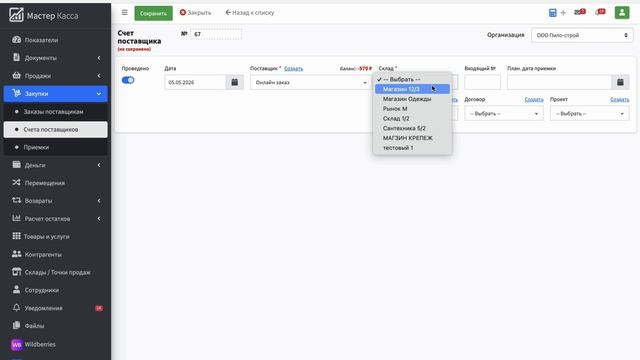This screenshot has width=640, height=360.
Task: Open calendar for План. дата приемки
Action: pos(620,82)
